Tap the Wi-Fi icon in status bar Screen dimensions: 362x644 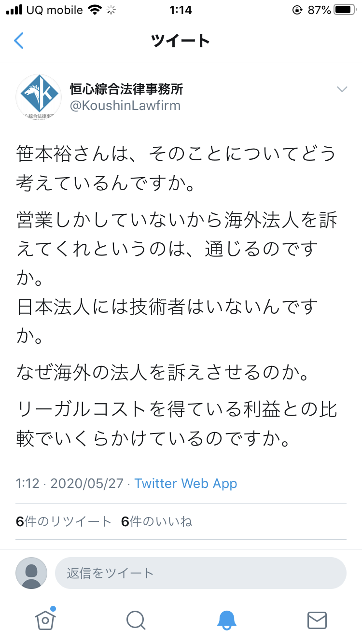pos(96,10)
